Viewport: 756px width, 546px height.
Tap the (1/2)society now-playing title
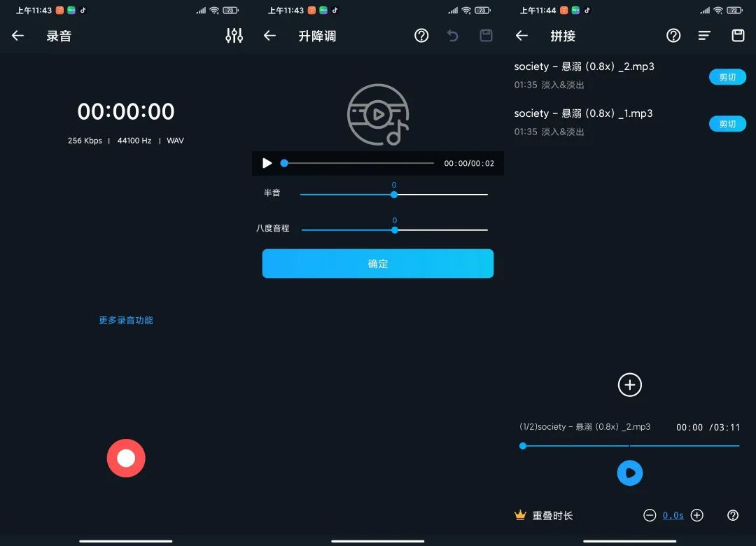(x=584, y=427)
